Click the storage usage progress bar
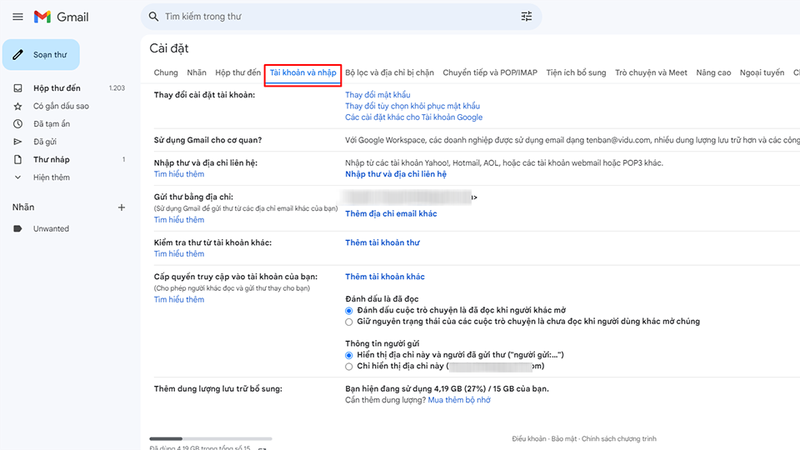The height and width of the screenshot is (450, 800). pyautogui.click(x=211, y=439)
